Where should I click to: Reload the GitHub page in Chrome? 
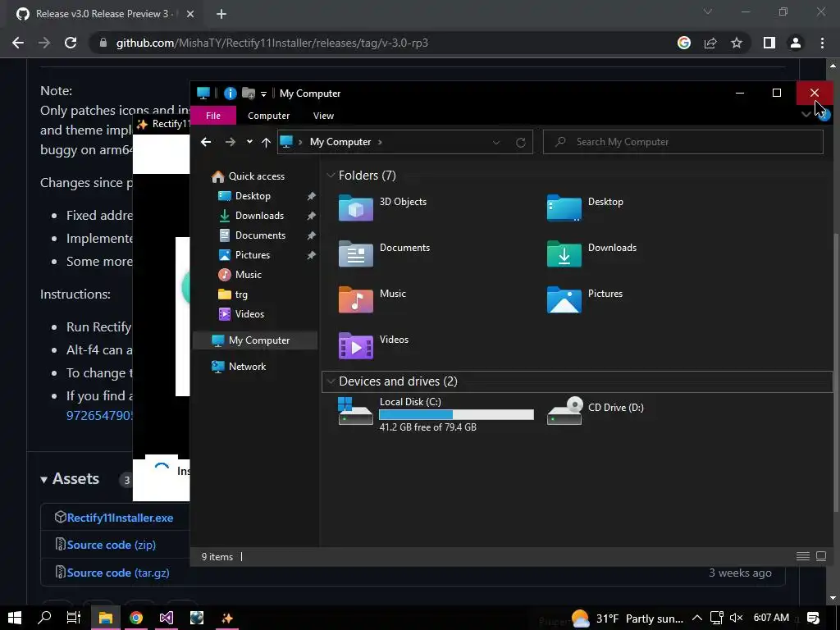point(71,43)
